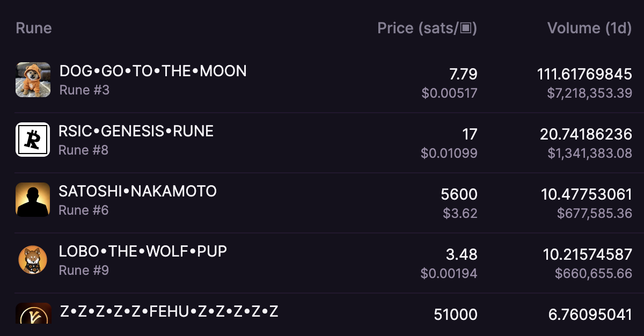Viewport: 644px width, 336px height.
Task: Sort by Volume (1d) column header
Action: 589,28
